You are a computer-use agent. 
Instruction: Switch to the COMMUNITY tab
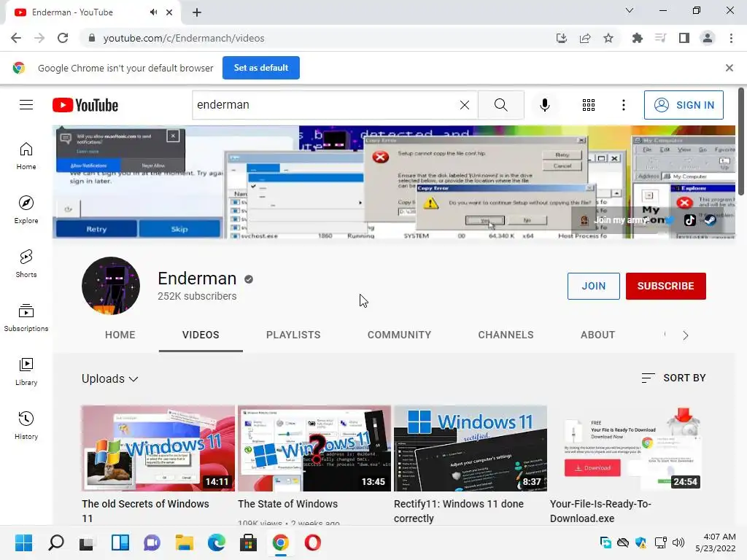click(x=399, y=335)
